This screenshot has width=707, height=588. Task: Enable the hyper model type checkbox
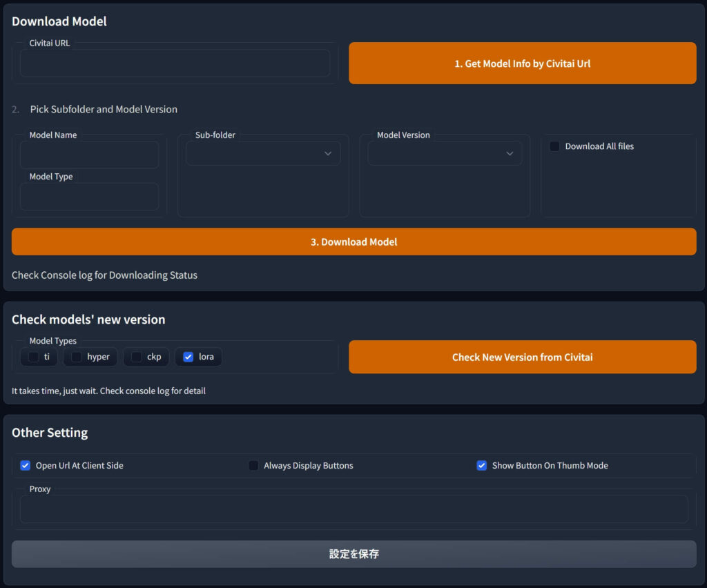(x=77, y=357)
